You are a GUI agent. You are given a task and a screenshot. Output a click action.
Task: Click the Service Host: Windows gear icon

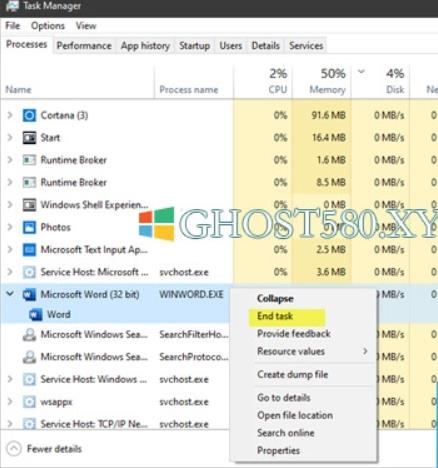pos(29,379)
